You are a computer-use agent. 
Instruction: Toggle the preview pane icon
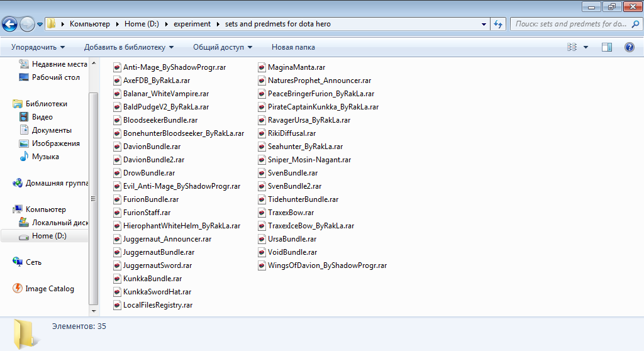[607, 47]
